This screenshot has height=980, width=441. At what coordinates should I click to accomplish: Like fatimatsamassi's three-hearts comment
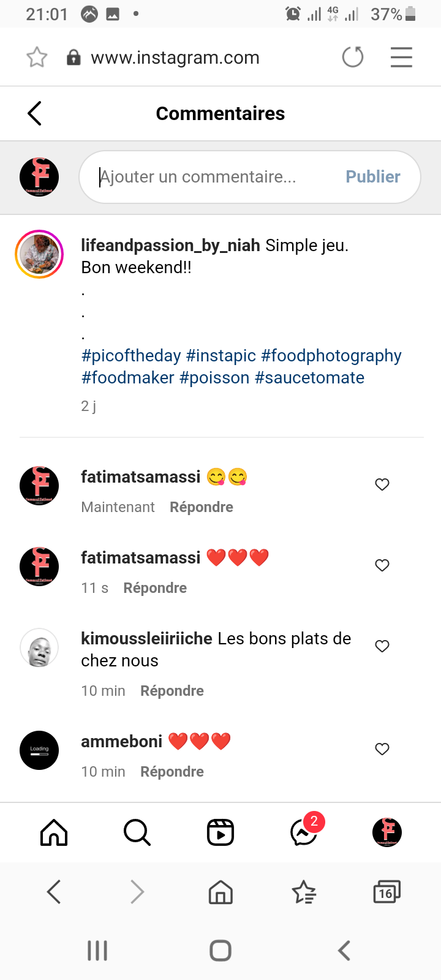382,565
